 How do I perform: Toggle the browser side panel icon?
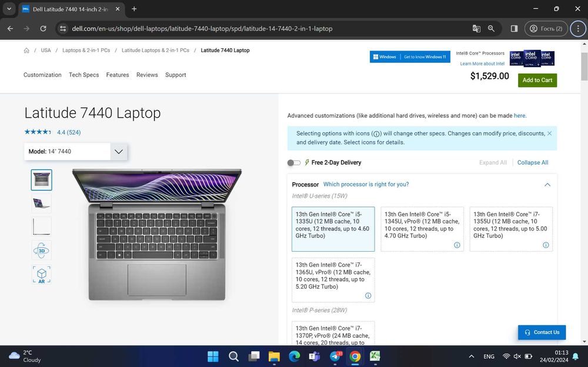pyautogui.click(x=514, y=28)
